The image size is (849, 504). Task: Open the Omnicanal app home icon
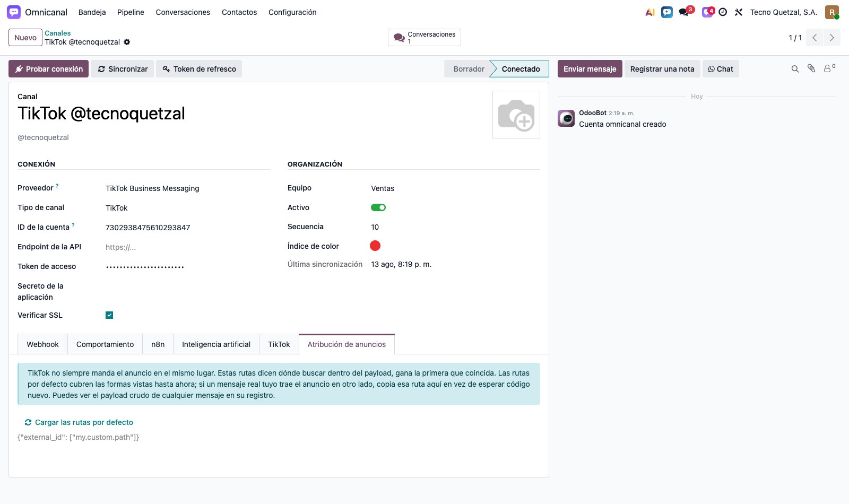(14, 12)
